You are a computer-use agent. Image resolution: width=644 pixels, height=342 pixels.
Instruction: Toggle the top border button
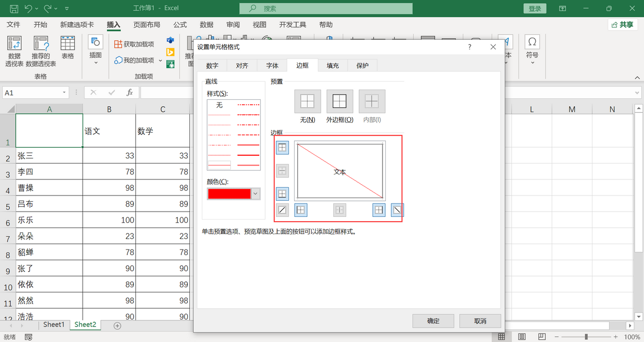282,148
